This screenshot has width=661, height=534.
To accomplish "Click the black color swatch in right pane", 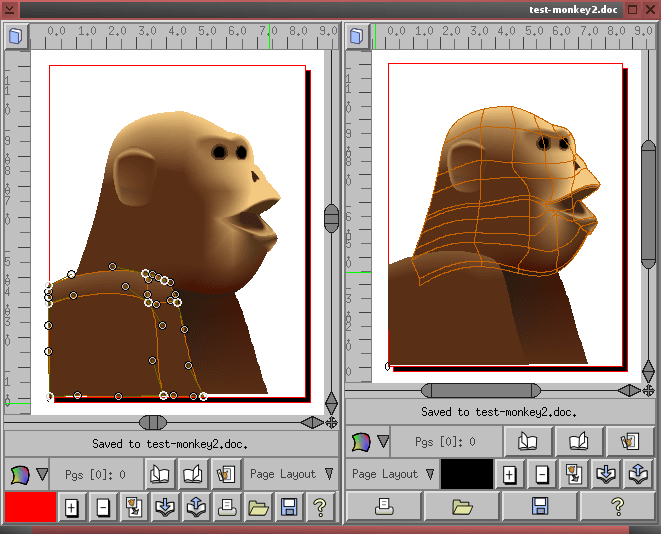I will coord(467,475).
